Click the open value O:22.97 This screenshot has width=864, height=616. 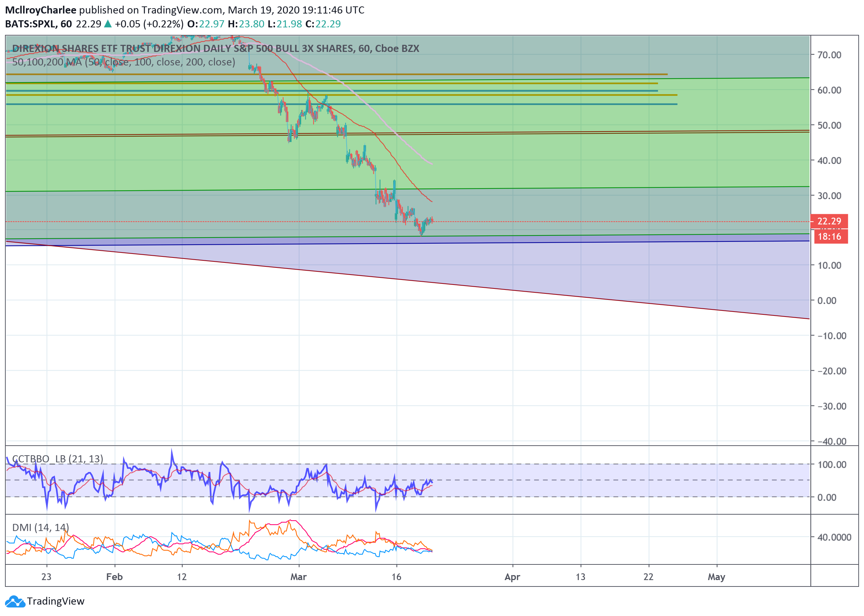(206, 24)
